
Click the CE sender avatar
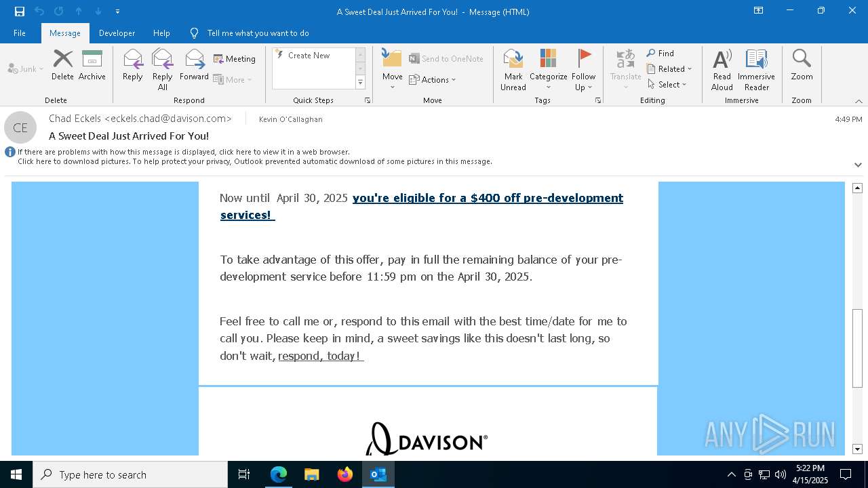[x=20, y=127]
